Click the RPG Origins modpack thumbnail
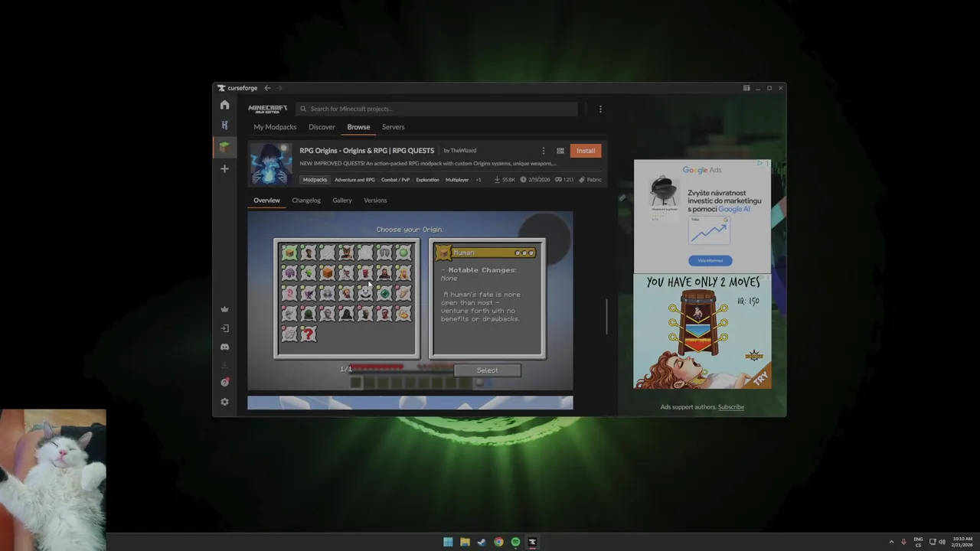Screen dimensions: 980x551 click(x=272, y=164)
